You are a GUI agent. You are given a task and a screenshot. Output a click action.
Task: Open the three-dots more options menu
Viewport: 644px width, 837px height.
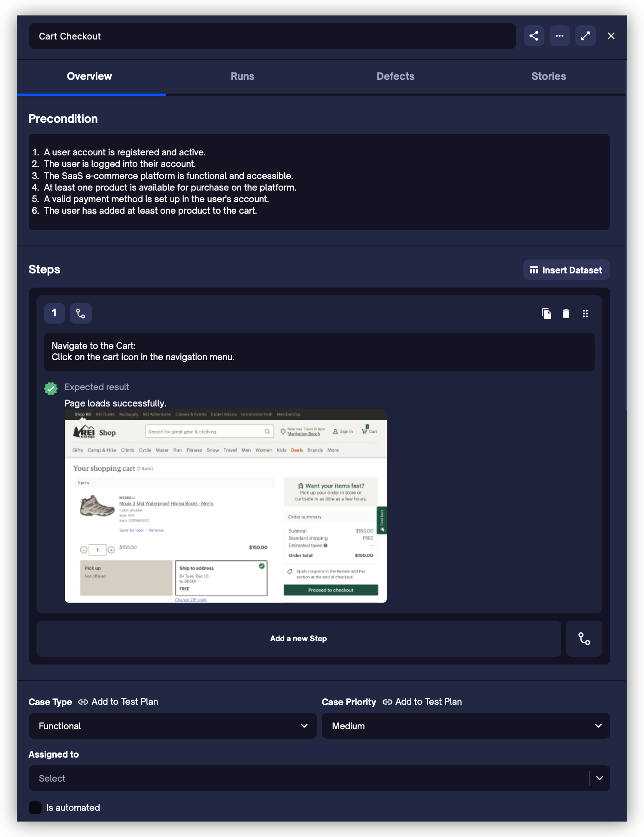pyautogui.click(x=559, y=36)
